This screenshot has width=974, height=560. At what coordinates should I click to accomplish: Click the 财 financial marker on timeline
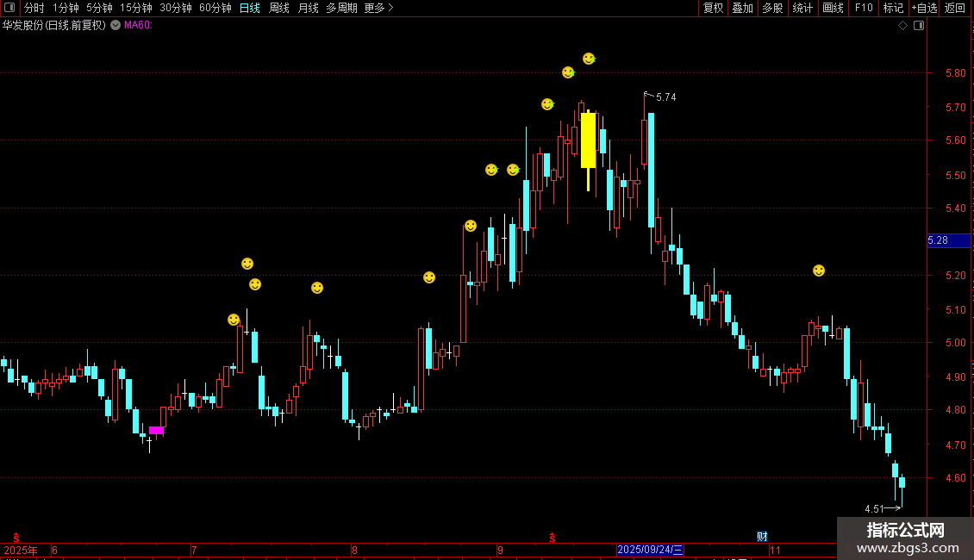point(762,537)
